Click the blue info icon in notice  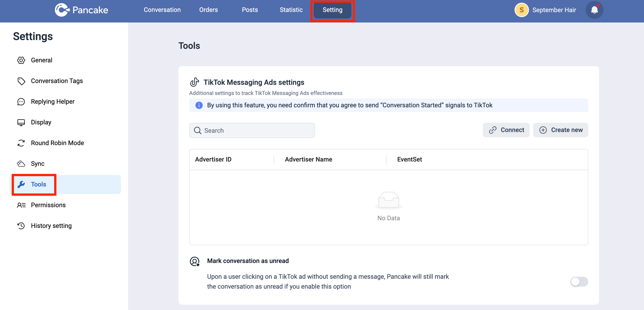point(199,105)
